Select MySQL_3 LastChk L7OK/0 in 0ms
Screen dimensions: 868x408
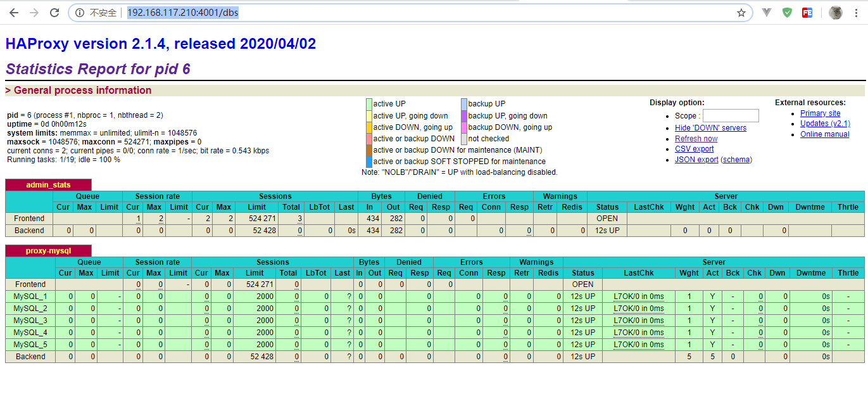[639, 321]
